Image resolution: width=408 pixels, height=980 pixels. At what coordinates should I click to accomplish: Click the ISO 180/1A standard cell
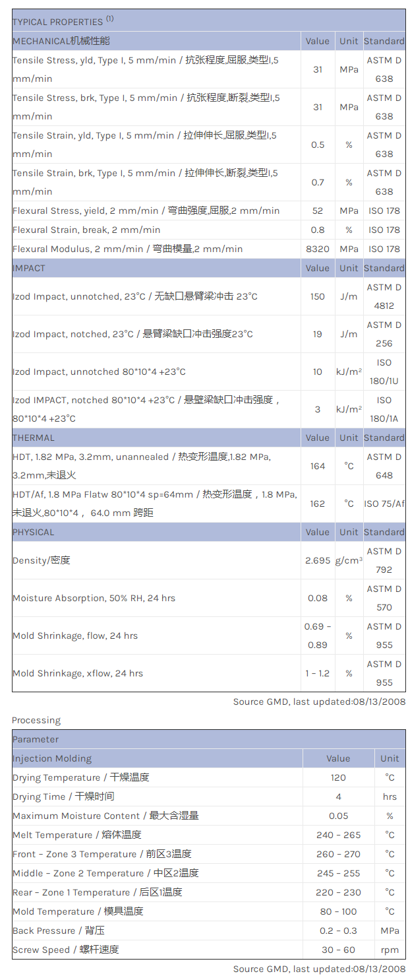point(384,409)
